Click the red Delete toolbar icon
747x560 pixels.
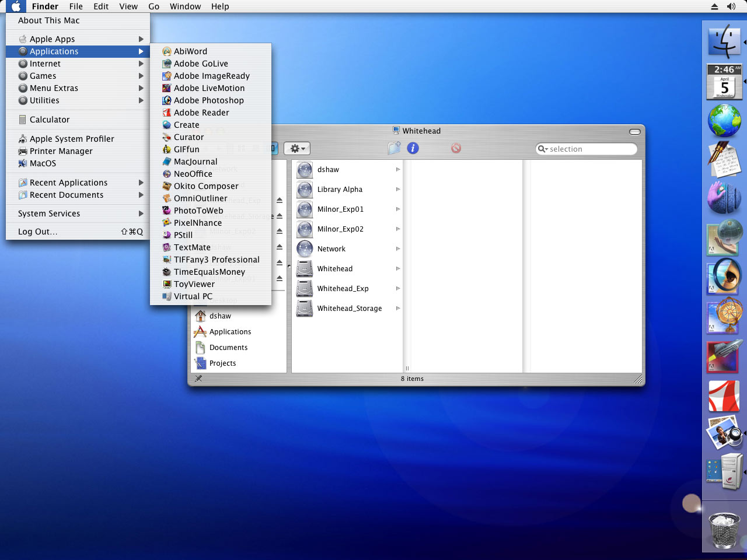click(456, 148)
